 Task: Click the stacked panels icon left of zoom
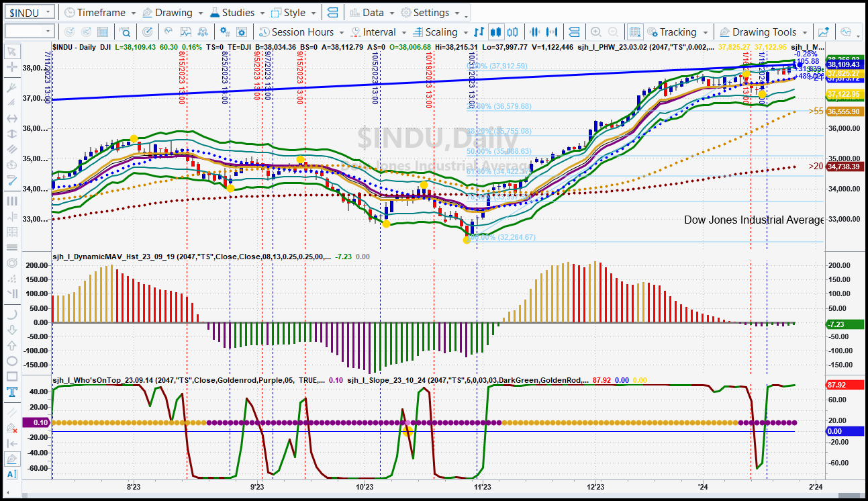click(573, 32)
